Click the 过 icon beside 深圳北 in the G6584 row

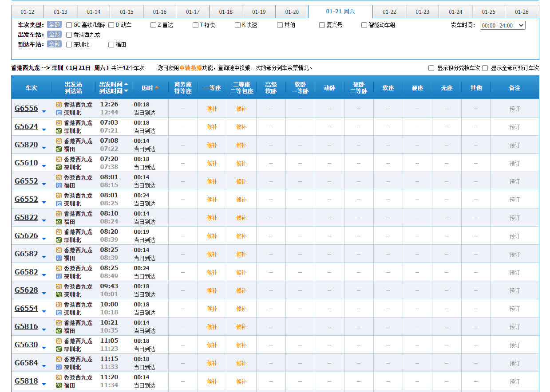pos(59,367)
